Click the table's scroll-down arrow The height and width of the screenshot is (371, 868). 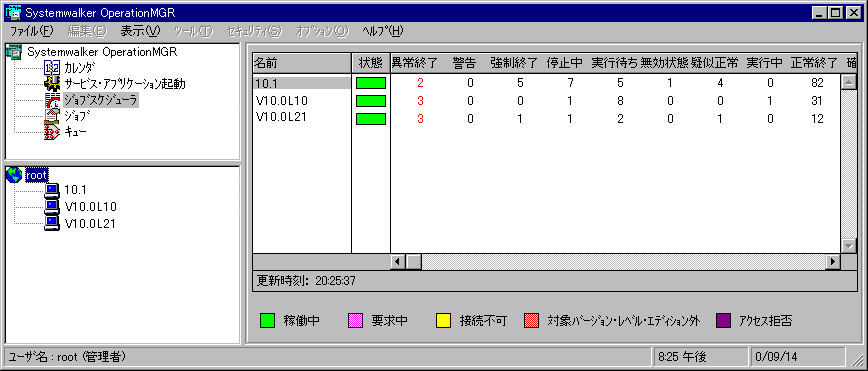(x=849, y=246)
